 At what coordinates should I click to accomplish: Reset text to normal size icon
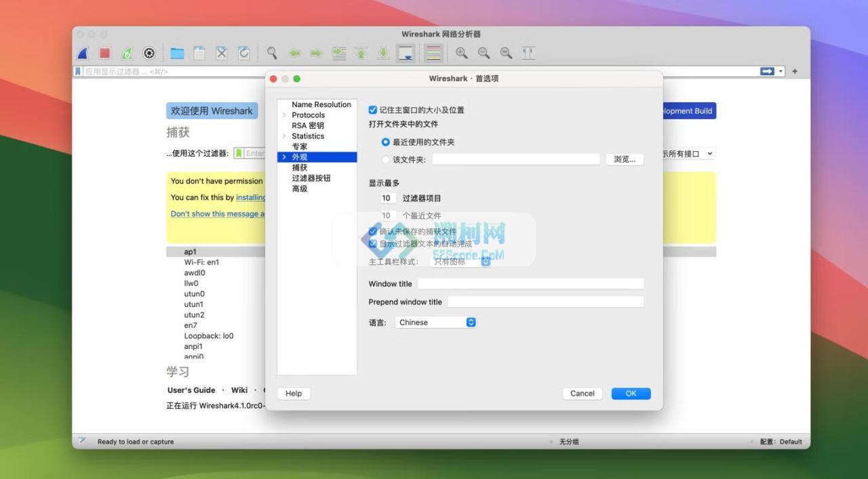507,53
